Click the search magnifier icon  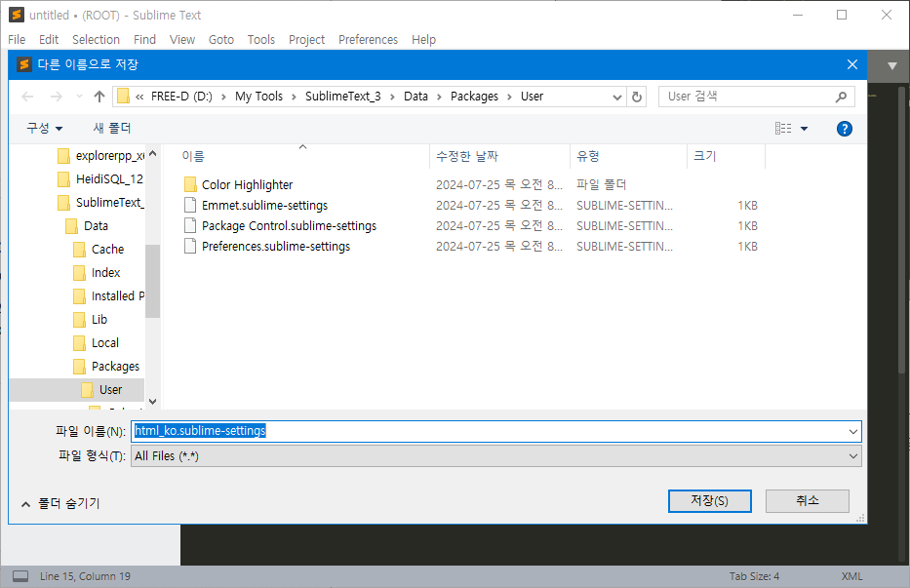841,97
